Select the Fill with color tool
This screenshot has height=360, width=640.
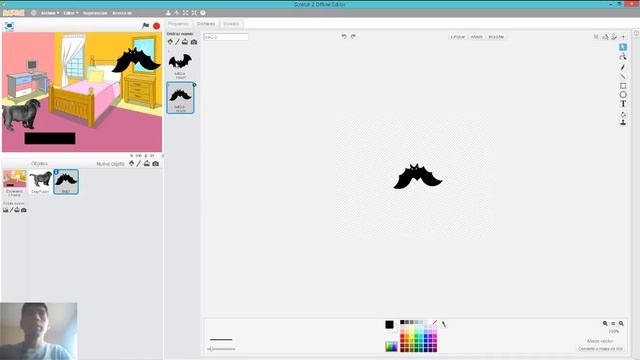[623, 114]
